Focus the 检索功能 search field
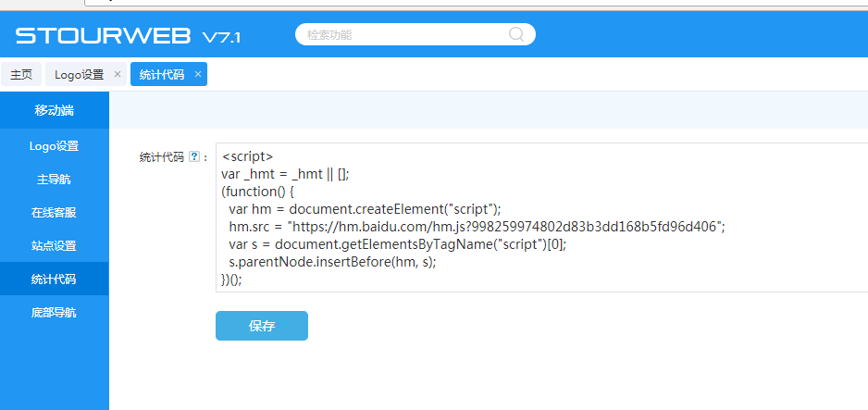The image size is (868, 410). [403, 35]
